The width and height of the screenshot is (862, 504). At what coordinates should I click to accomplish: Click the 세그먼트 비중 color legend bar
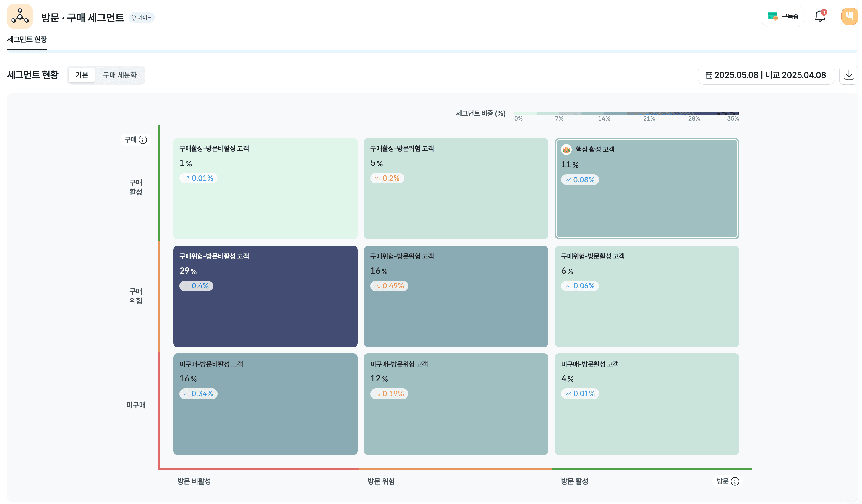click(x=626, y=113)
